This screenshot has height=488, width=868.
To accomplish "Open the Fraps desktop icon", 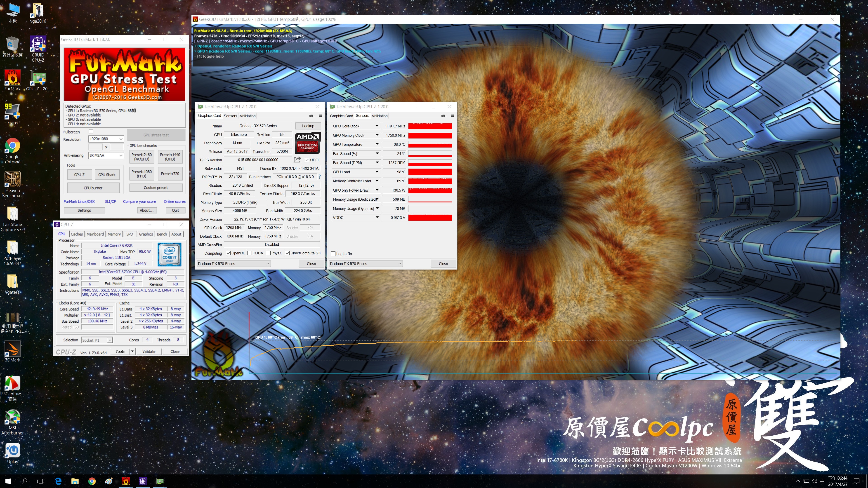I will 12,114.
